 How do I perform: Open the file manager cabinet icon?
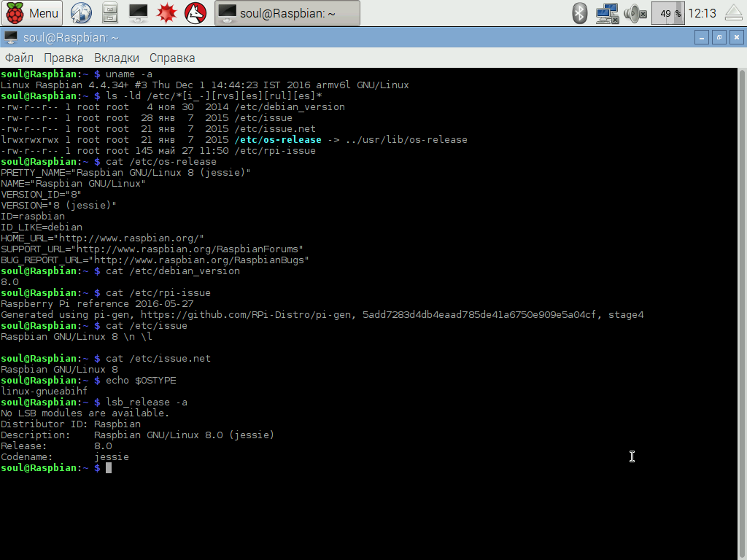pos(110,13)
